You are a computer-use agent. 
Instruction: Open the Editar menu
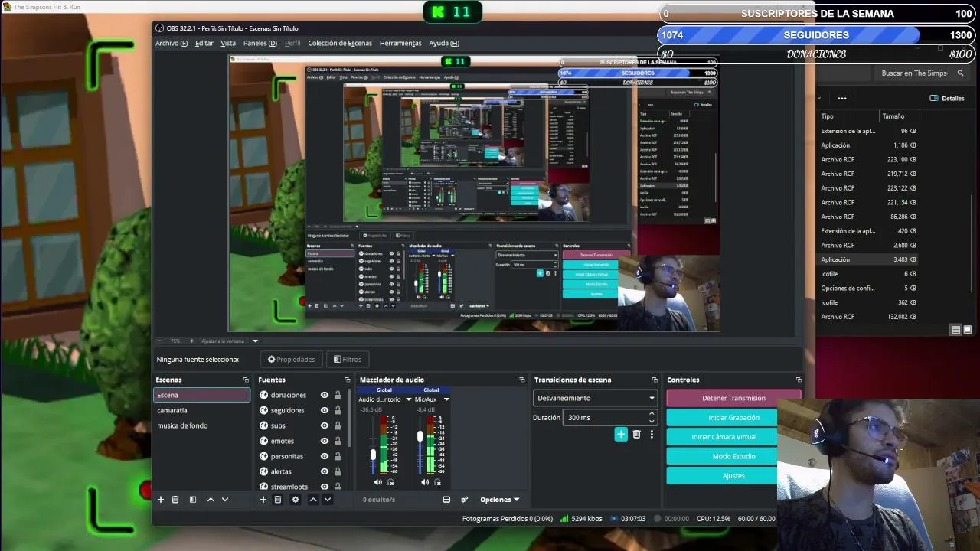[x=204, y=43]
